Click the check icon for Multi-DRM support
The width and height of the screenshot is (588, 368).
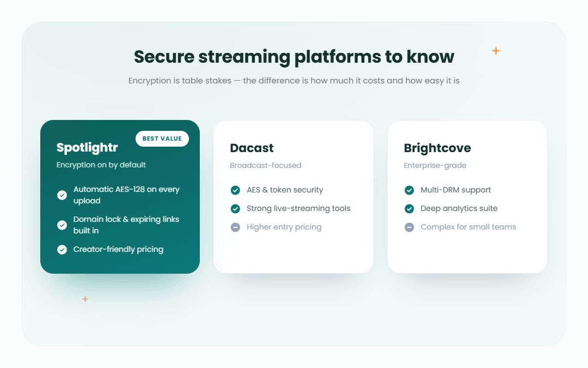409,190
